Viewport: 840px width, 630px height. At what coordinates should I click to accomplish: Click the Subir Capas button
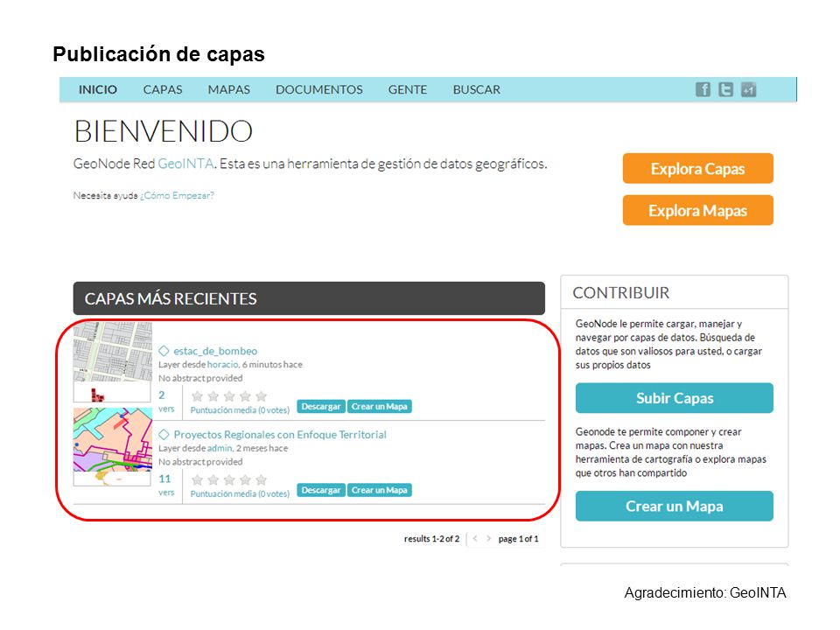674,398
